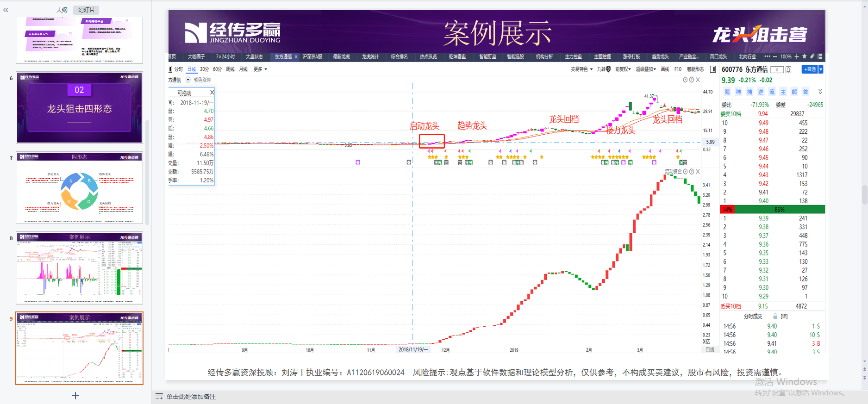Switch to the 幻灯片 slides tab
868x404 pixels.
click(86, 10)
